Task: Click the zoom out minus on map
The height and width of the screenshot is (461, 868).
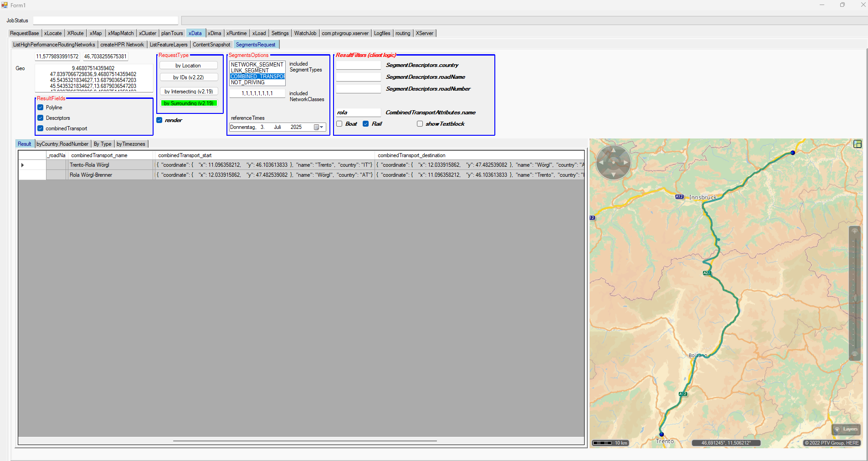Action: [x=855, y=354]
